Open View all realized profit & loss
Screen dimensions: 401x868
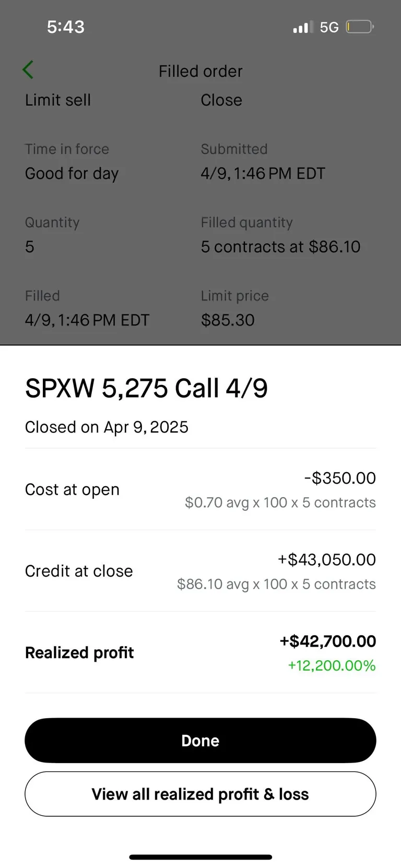point(200,794)
